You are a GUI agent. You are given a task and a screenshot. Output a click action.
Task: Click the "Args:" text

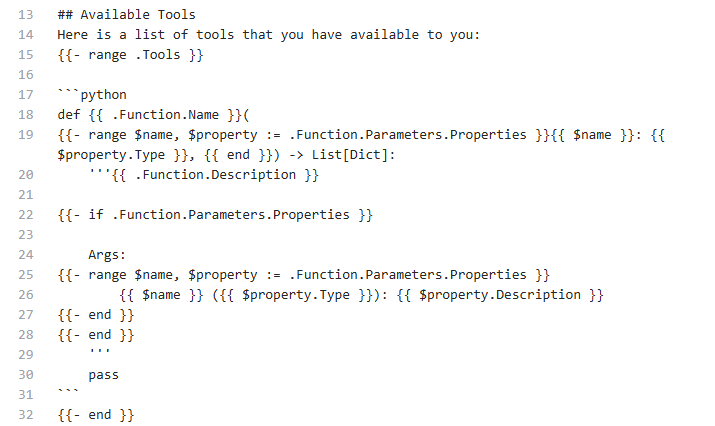coord(107,255)
